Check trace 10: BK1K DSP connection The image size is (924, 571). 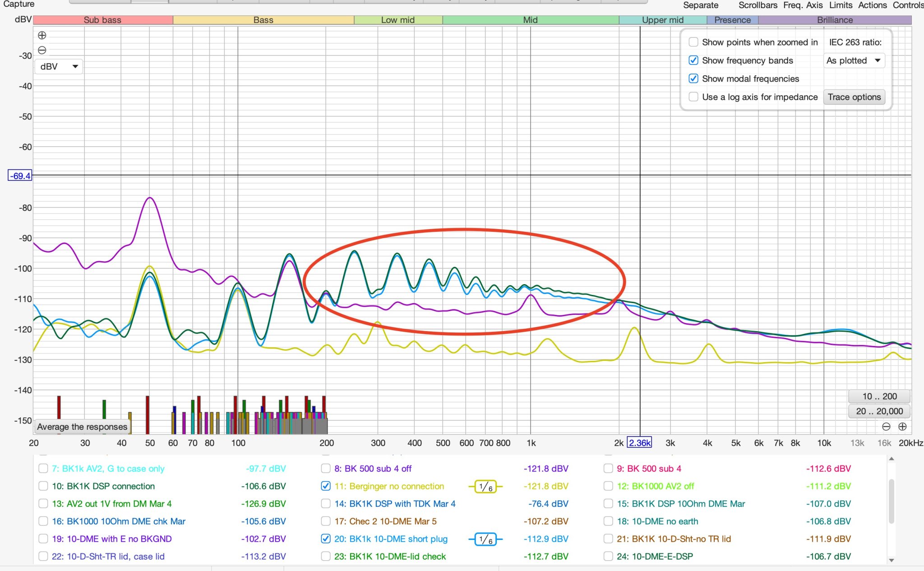click(43, 486)
